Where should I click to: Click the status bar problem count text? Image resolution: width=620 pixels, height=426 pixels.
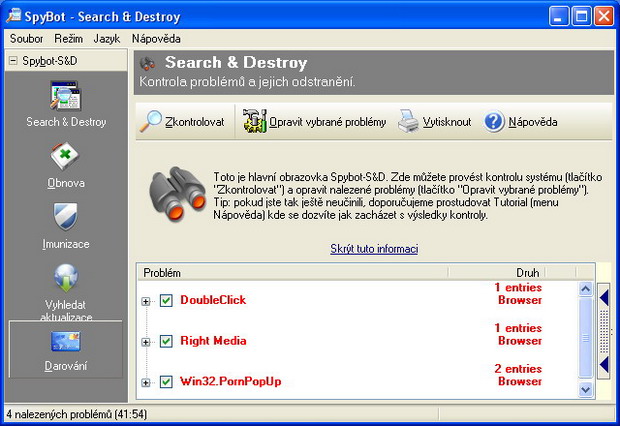point(76,415)
